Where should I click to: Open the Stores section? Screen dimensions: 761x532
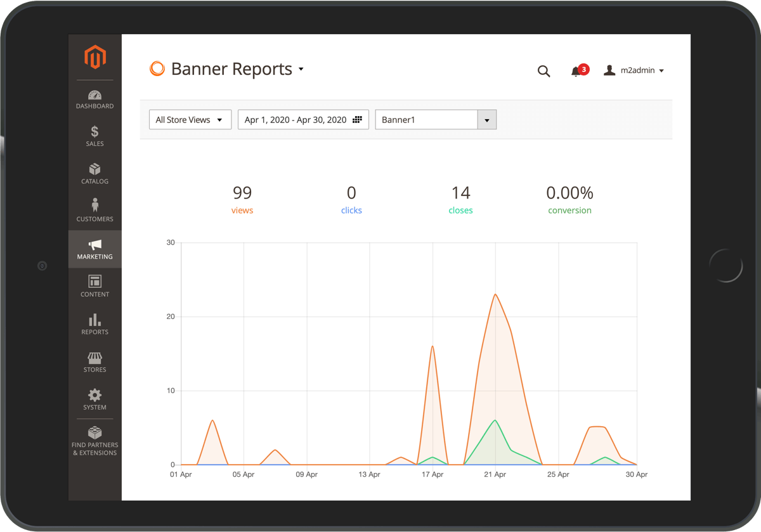click(94, 361)
